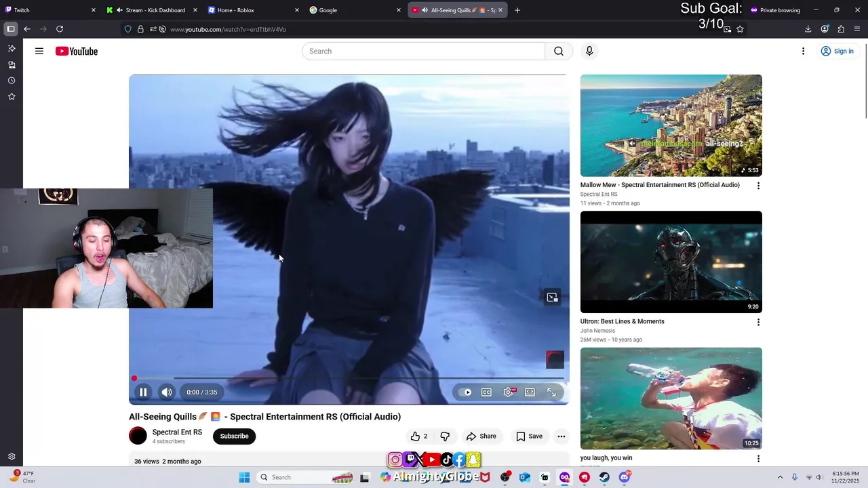Click the Spectral Ent RS channel avatar
The image size is (868, 488).
(138, 436)
